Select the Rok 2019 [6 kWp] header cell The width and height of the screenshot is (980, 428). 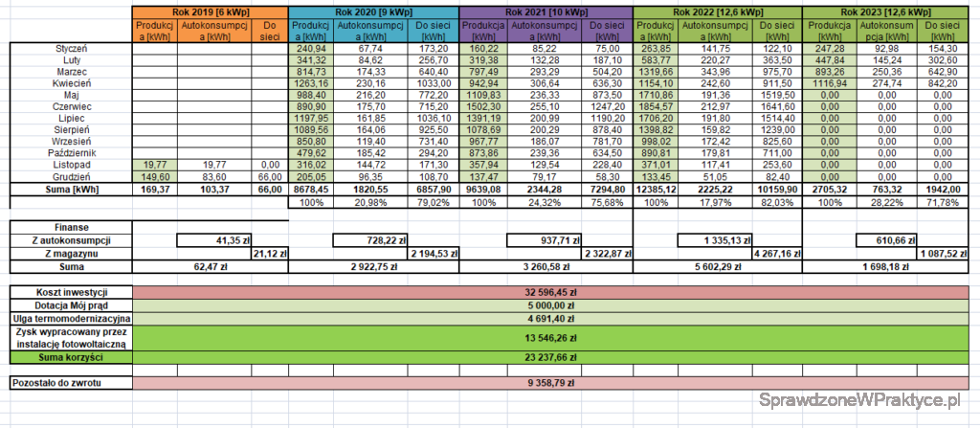(x=210, y=10)
